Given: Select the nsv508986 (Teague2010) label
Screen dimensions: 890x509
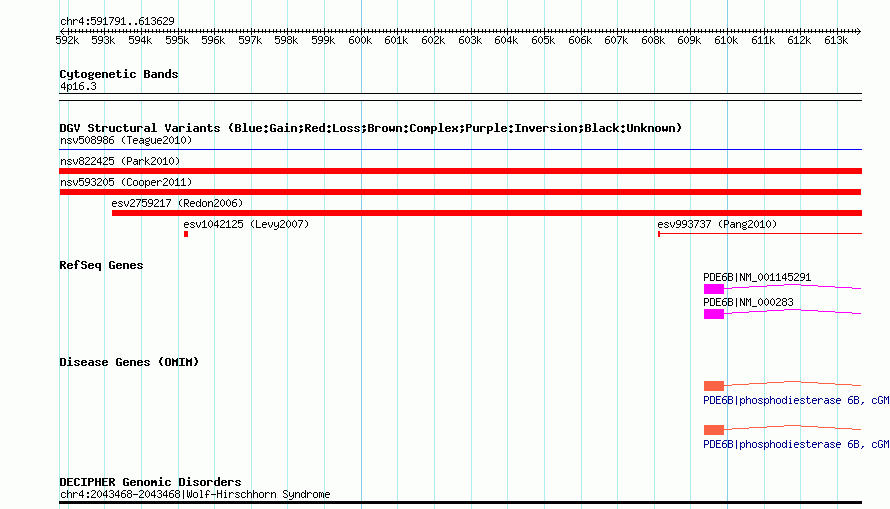Looking at the screenshot, I should click(126, 140).
